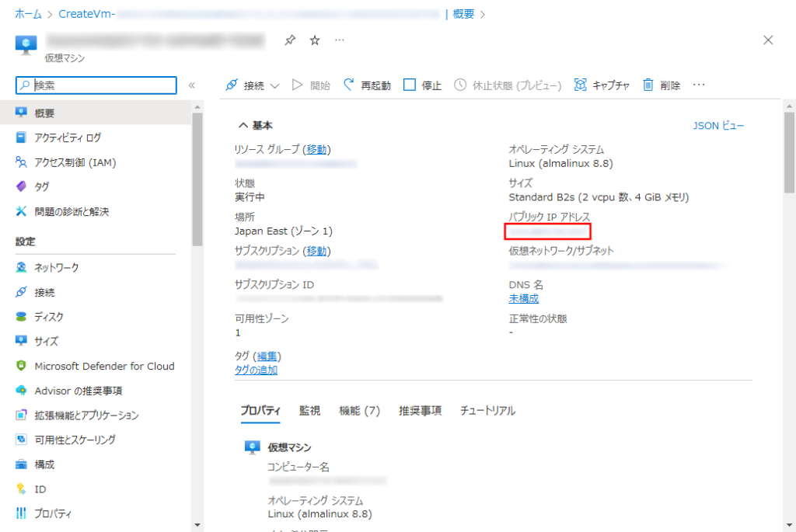The height and width of the screenshot is (532, 796).
Task: Click the 実行中 status text
Action: tap(250, 197)
